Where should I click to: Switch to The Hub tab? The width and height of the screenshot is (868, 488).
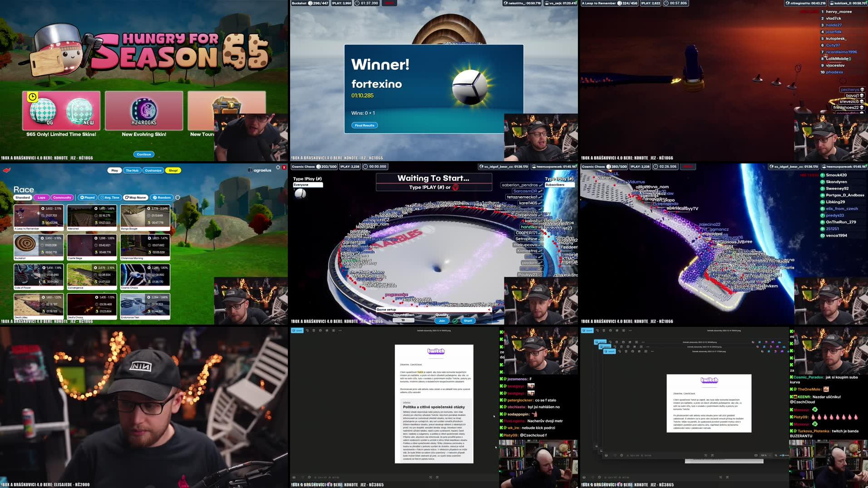132,170
